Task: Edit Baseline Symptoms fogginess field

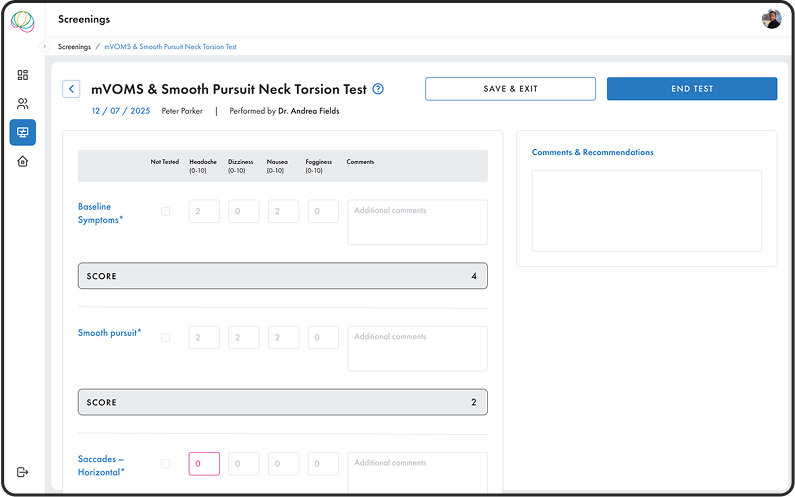Action: click(323, 211)
